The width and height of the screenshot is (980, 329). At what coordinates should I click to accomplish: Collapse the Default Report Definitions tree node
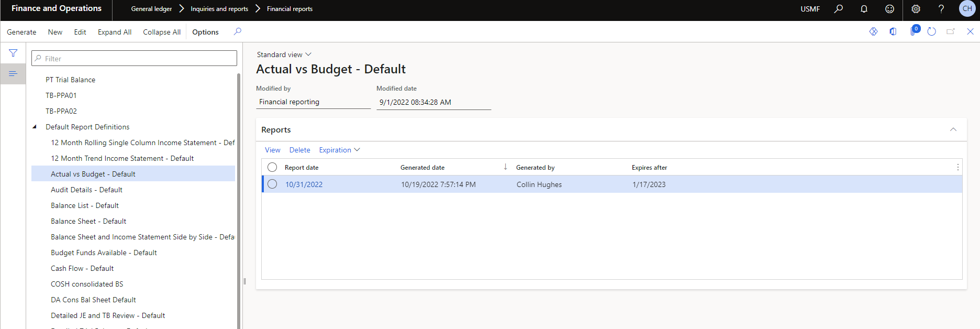35,127
